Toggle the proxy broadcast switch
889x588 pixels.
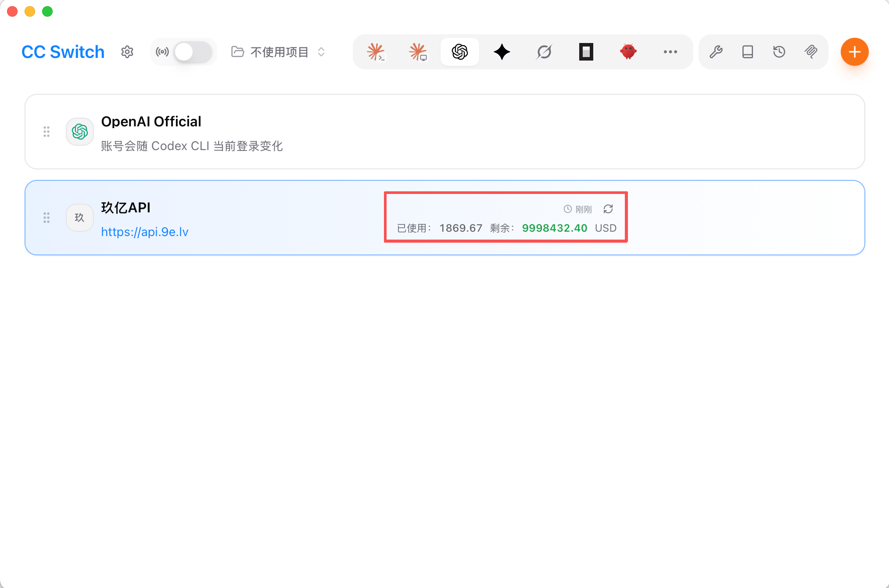point(193,52)
